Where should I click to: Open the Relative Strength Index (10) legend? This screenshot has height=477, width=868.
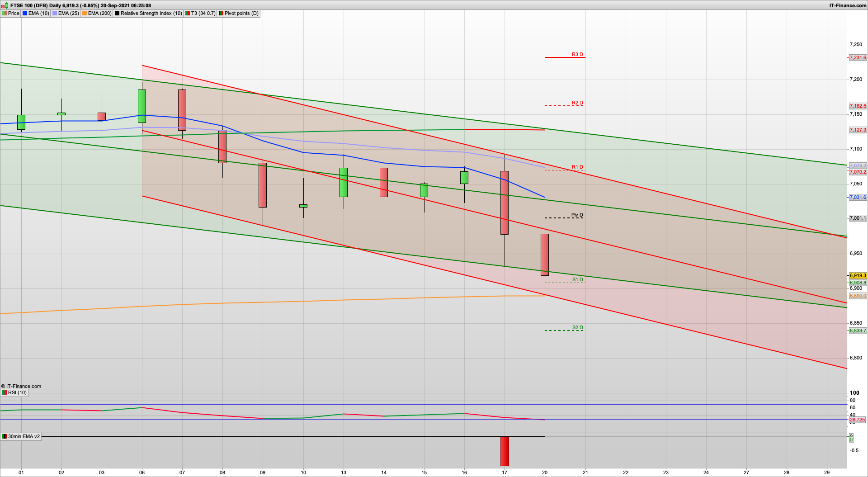[x=148, y=14]
